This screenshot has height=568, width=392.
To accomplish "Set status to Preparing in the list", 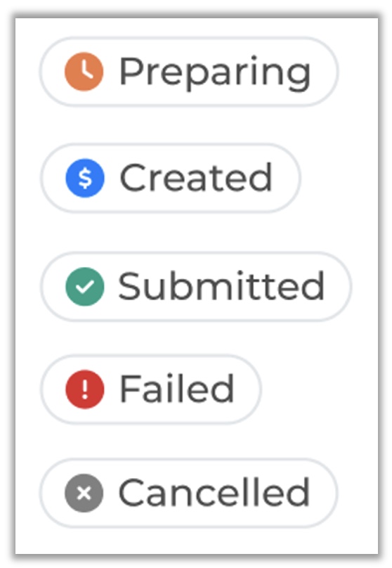I will [189, 72].
